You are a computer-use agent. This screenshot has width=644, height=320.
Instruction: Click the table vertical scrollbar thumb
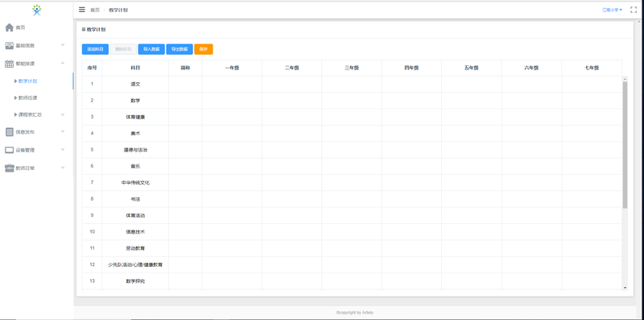pos(625,145)
